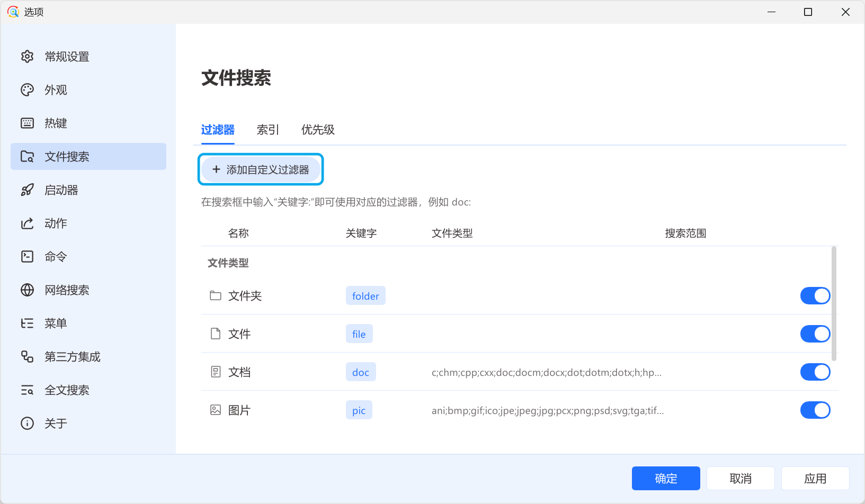Screen dimensions: 865x504
Task: Click the 文件类型 group heading in list
Action: coord(228,263)
